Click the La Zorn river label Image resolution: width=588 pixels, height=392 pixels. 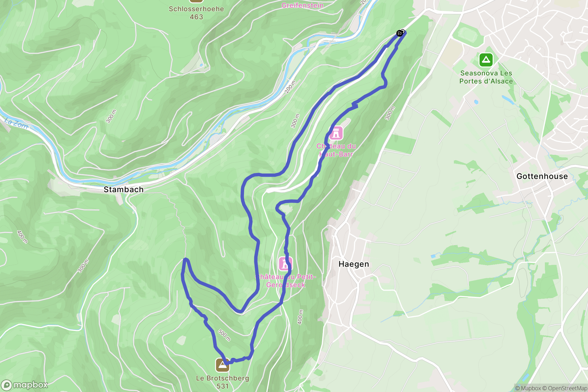tap(17, 123)
